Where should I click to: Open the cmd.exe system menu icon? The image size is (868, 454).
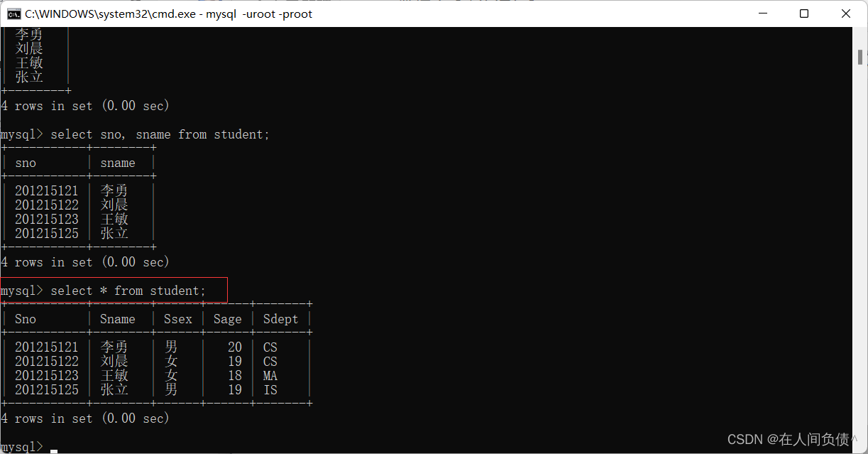(13, 13)
